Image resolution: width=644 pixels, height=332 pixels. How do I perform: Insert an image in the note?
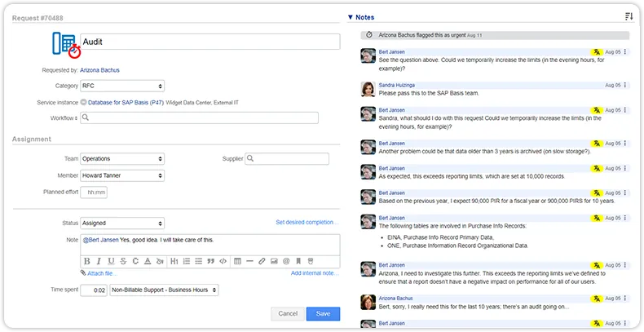(x=274, y=261)
